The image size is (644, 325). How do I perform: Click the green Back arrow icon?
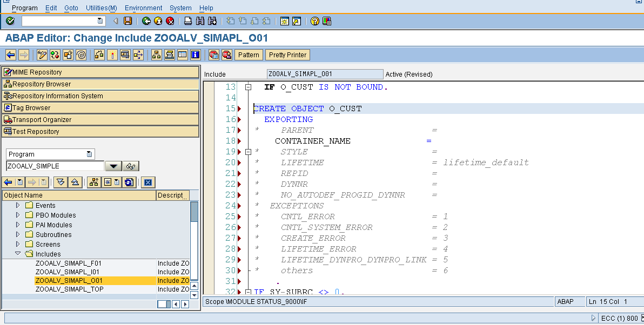coord(147,21)
